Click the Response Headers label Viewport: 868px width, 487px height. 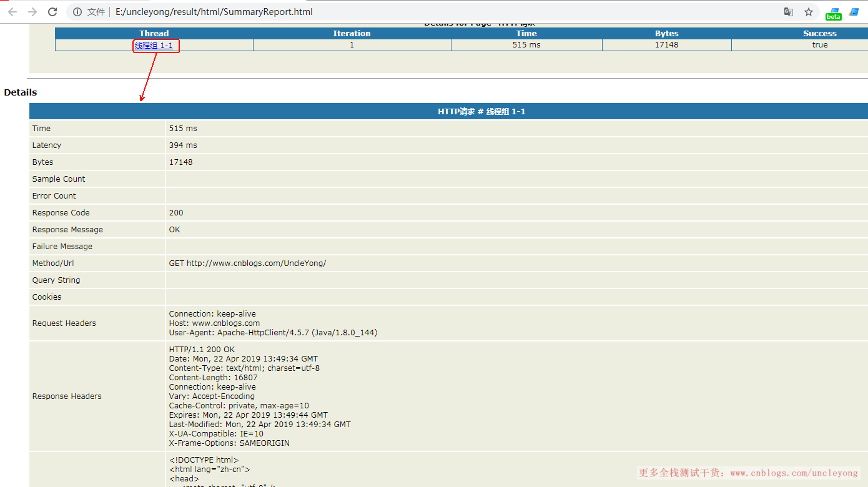pyautogui.click(x=67, y=396)
